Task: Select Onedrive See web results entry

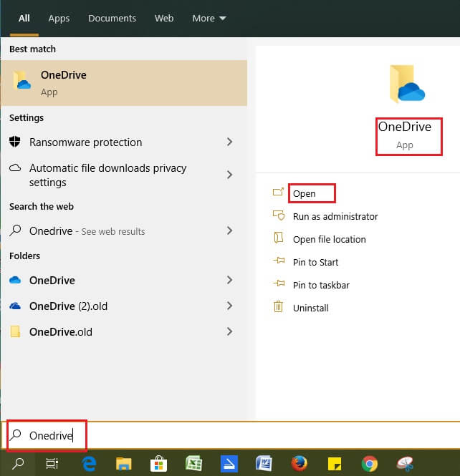Action: coord(124,231)
